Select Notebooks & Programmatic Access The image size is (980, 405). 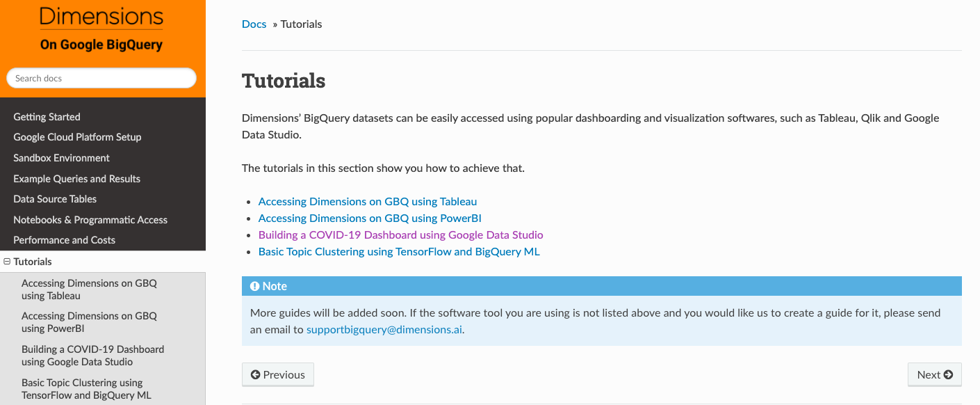[x=90, y=219]
